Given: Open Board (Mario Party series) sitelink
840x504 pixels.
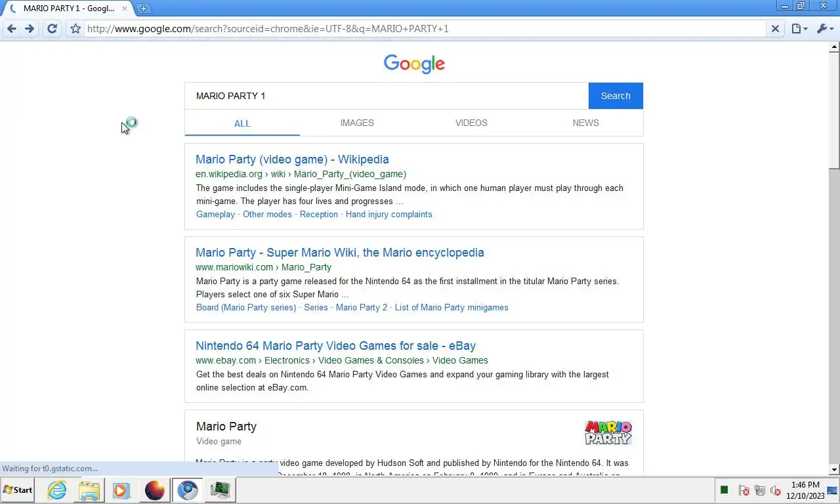Looking at the screenshot, I should [246, 308].
